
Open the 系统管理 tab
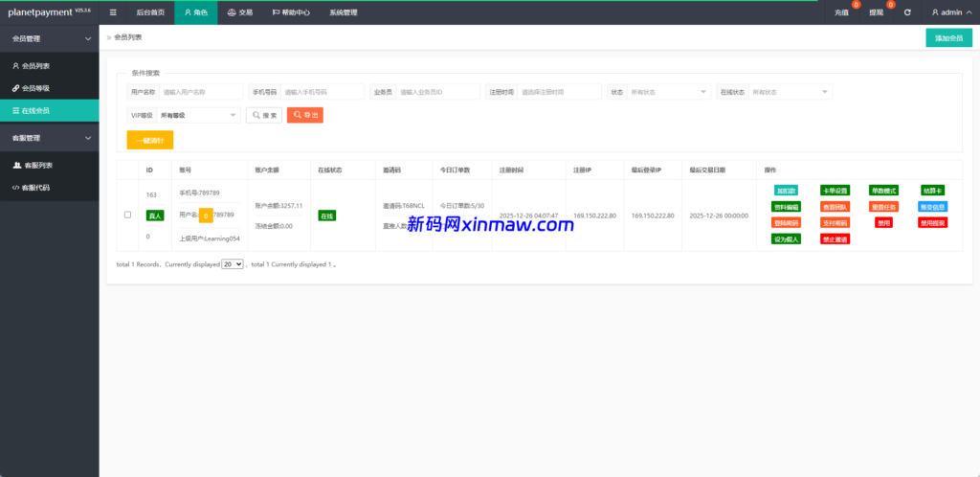(x=344, y=12)
